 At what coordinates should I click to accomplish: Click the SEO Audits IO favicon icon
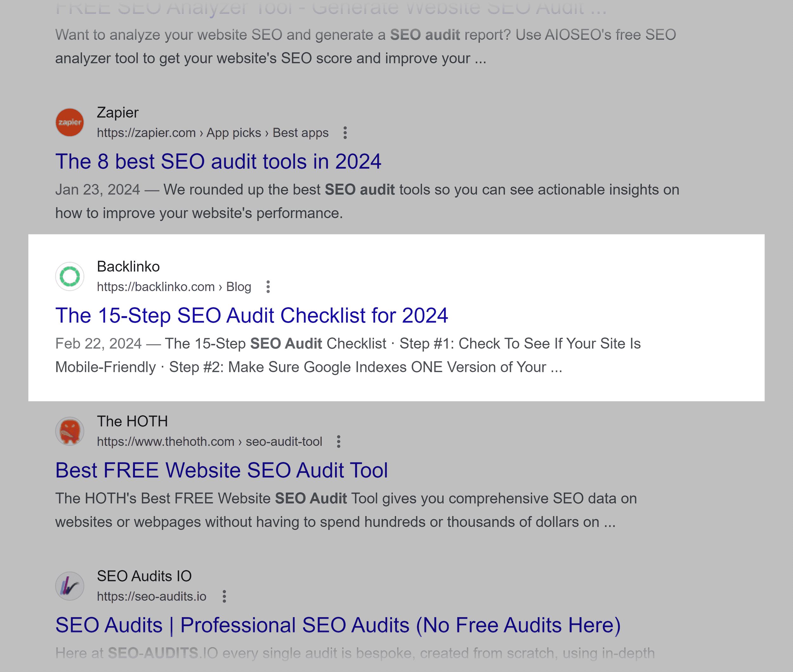pos(70,586)
